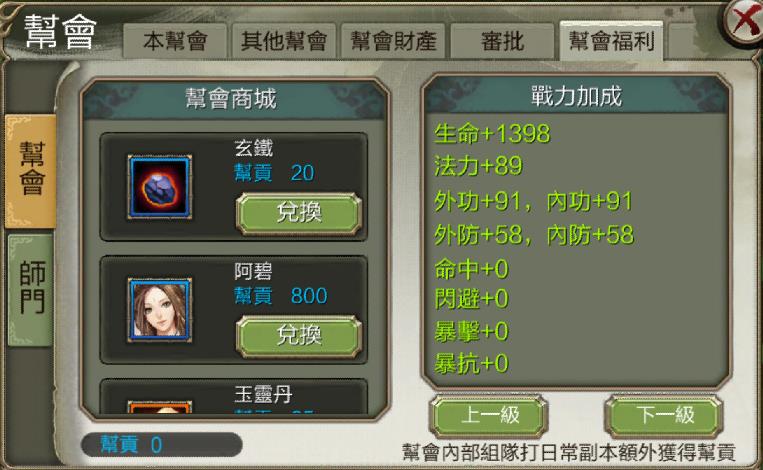View previous level with 上一級

[490, 416]
